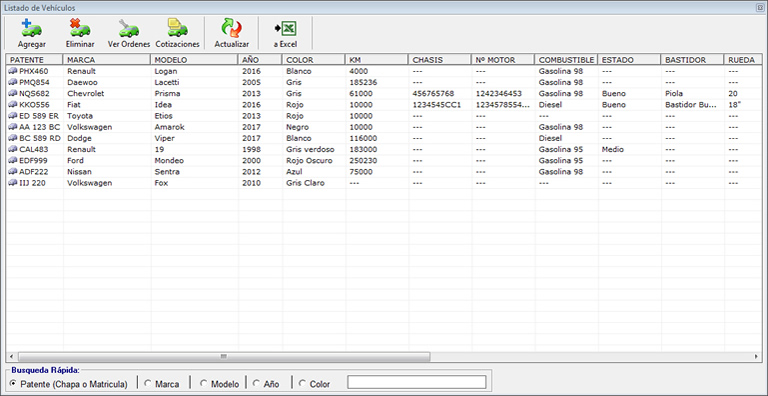This screenshot has width=768, height=396.
Task: Select the Fox model cell
Action: tap(161, 183)
